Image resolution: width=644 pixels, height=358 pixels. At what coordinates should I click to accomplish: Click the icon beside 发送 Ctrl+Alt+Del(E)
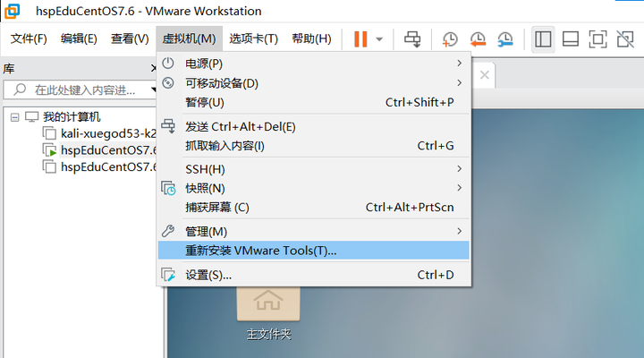[168, 126]
